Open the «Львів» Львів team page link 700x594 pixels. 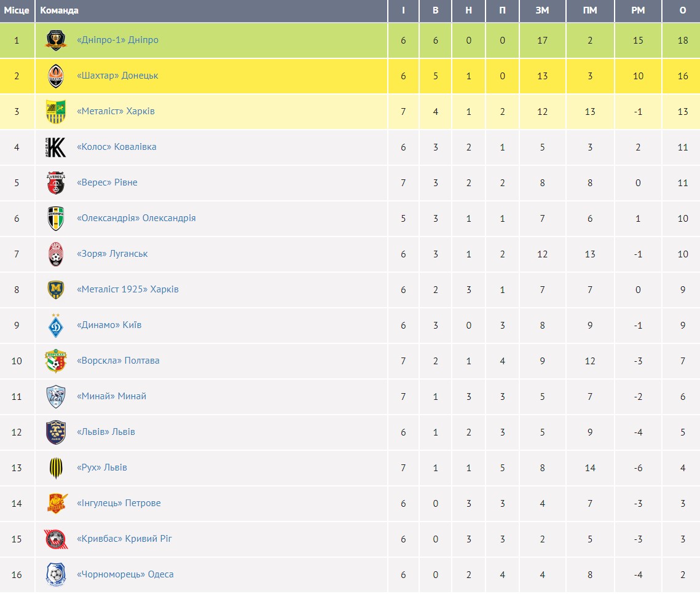pyautogui.click(x=106, y=432)
